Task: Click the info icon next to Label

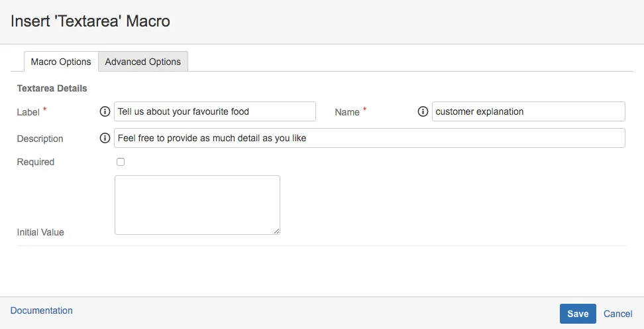Action: coord(105,111)
